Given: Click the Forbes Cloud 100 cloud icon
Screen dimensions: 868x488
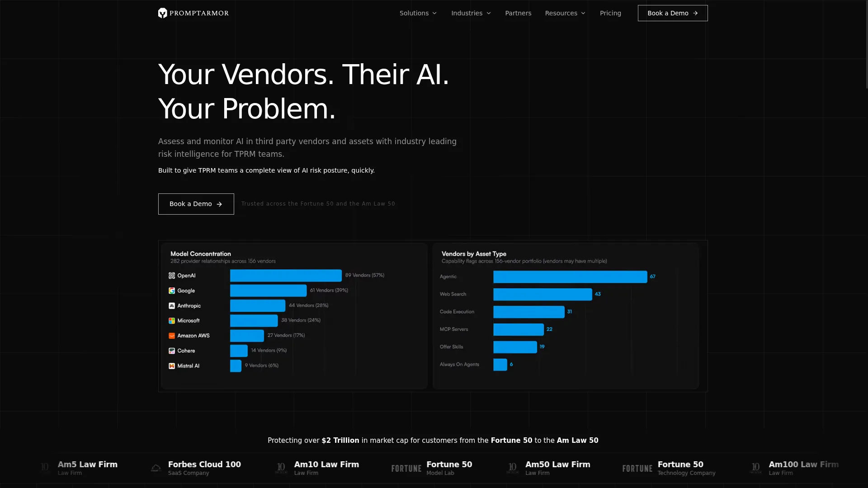Looking at the screenshot, I should coord(156,468).
